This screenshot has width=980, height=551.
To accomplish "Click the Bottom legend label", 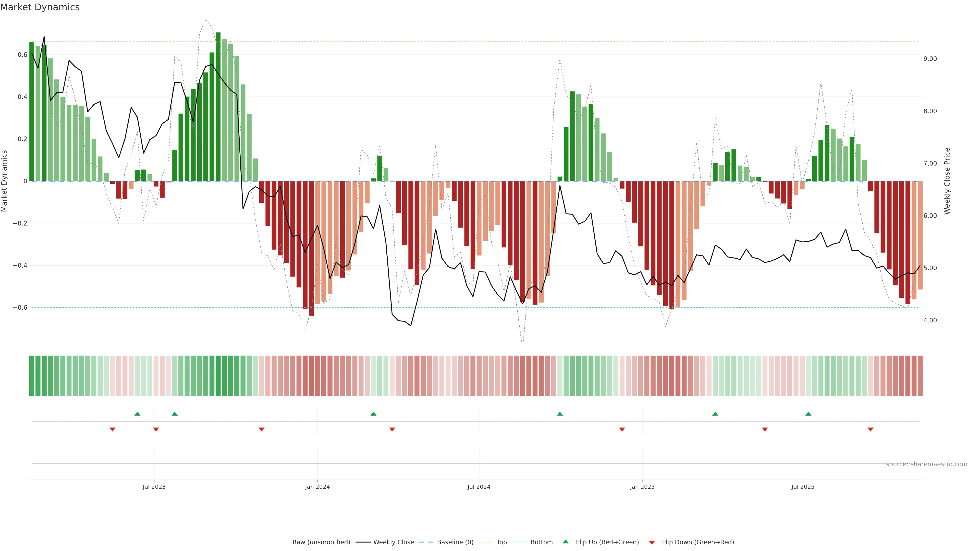I will 541,542.
